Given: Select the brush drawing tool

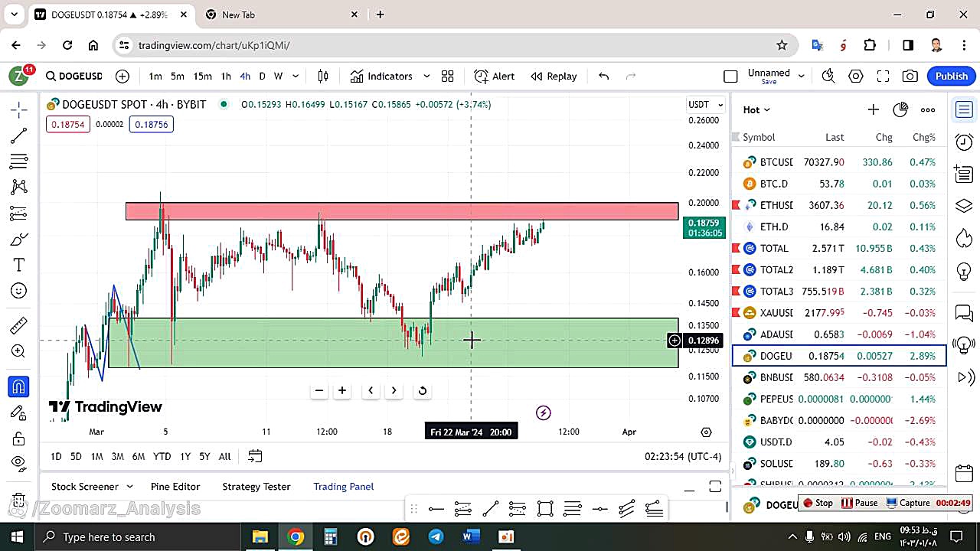Looking at the screenshot, I should coord(19,240).
